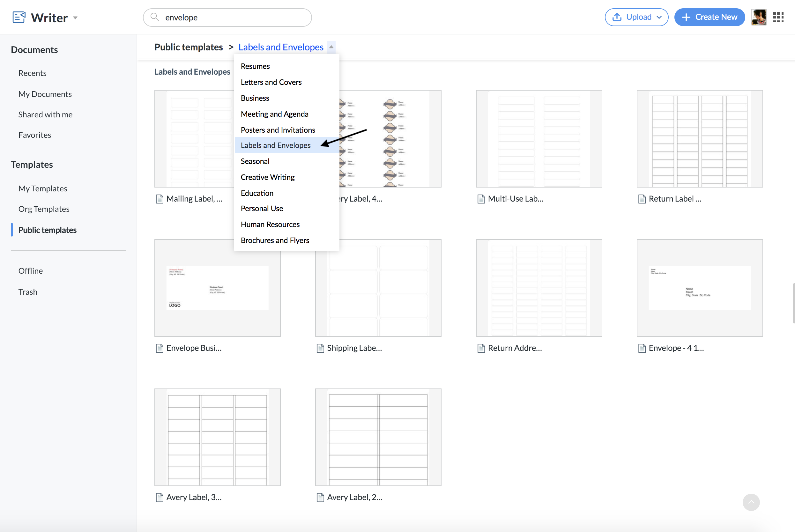
Task: Select Seasonal from the category menu
Action: point(255,161)
